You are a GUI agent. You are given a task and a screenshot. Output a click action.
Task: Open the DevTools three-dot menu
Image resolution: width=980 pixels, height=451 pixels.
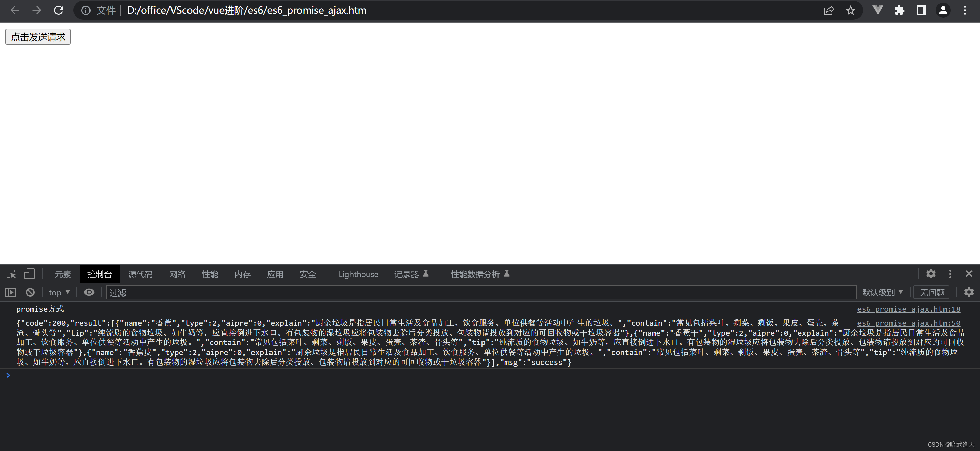950,274
